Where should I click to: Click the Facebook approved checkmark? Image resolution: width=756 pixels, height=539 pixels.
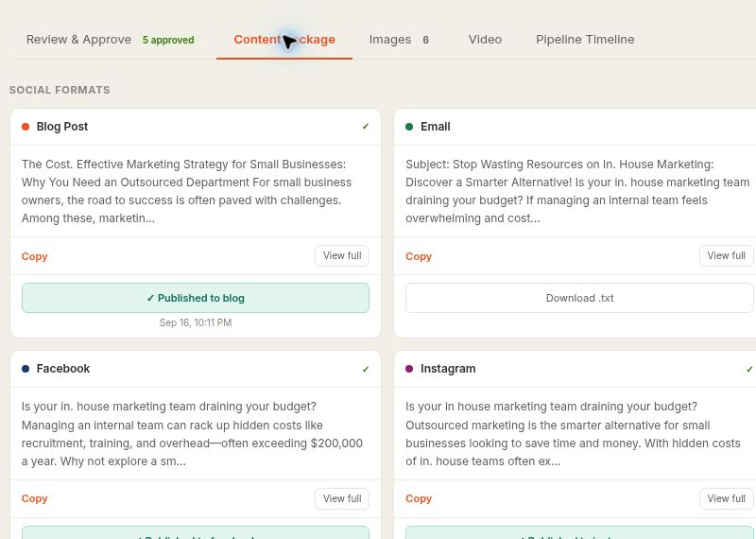tap(366, 369)
